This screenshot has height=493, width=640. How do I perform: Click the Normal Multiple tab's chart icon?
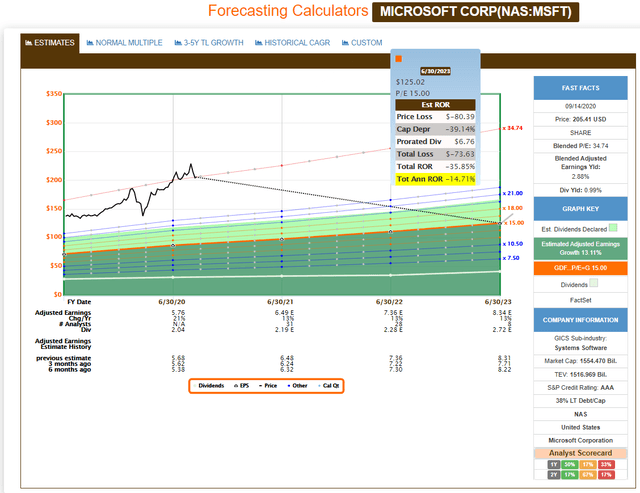pyautogui.click(x=92, y=43)
